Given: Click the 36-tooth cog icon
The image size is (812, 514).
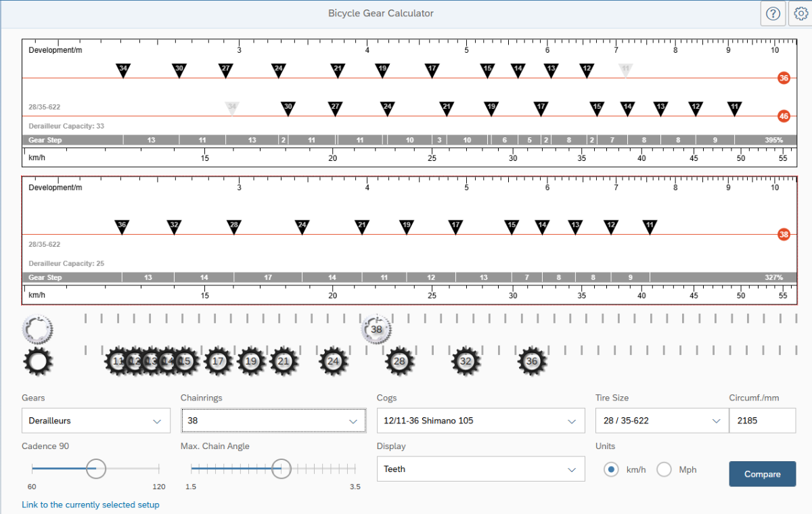Looking at the screenshot, I should tap(532, 362).
